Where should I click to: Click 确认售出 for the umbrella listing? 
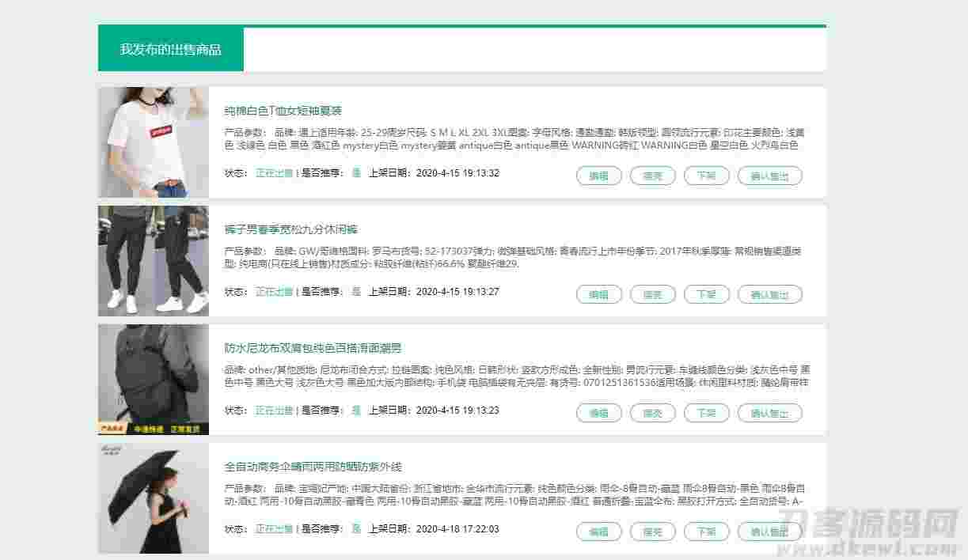(770, 532)
